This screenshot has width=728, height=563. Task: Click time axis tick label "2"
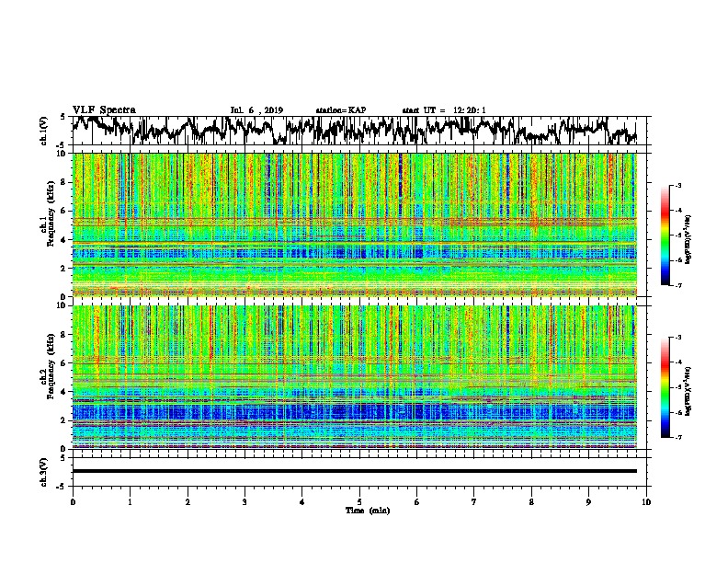point(188,502)
